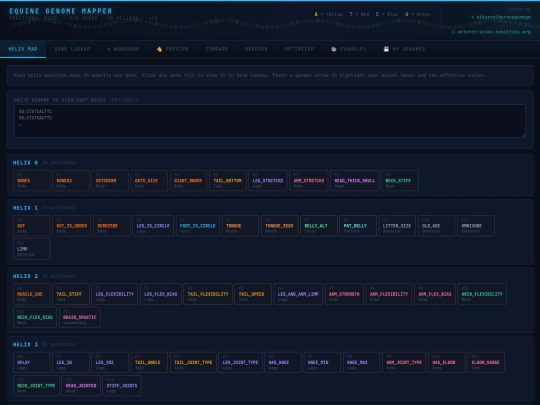Open the Preview tab
Screen dimensions: 540x405
click(x=173, y=49)
